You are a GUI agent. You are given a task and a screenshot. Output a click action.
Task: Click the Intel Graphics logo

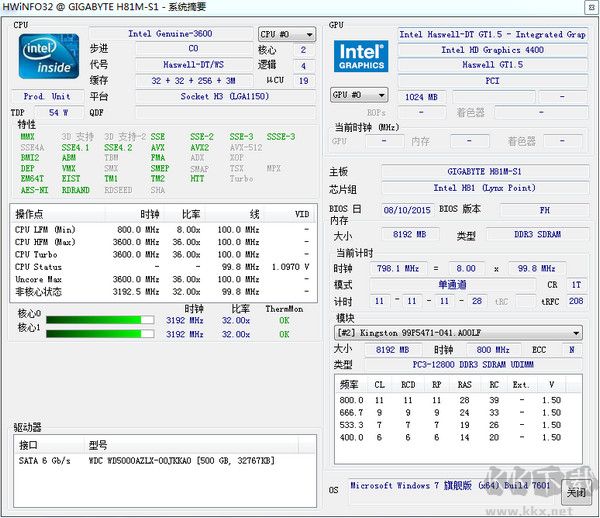(361, 56)
